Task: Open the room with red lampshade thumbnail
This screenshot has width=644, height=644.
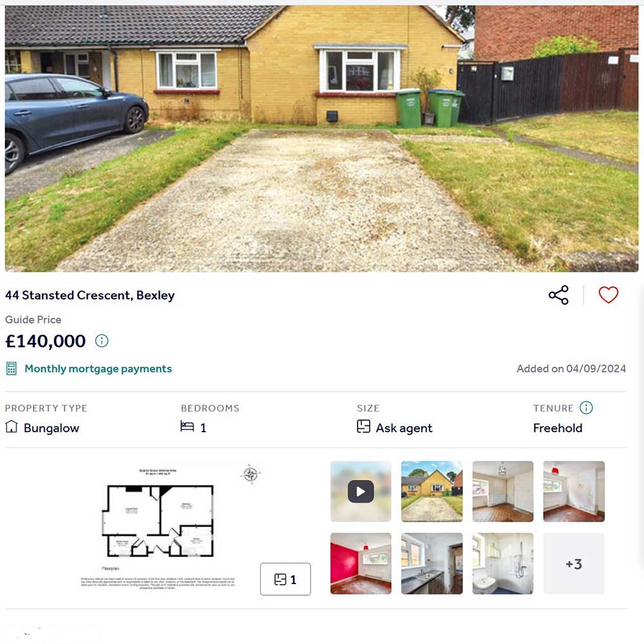Action: tap(574, 491)
